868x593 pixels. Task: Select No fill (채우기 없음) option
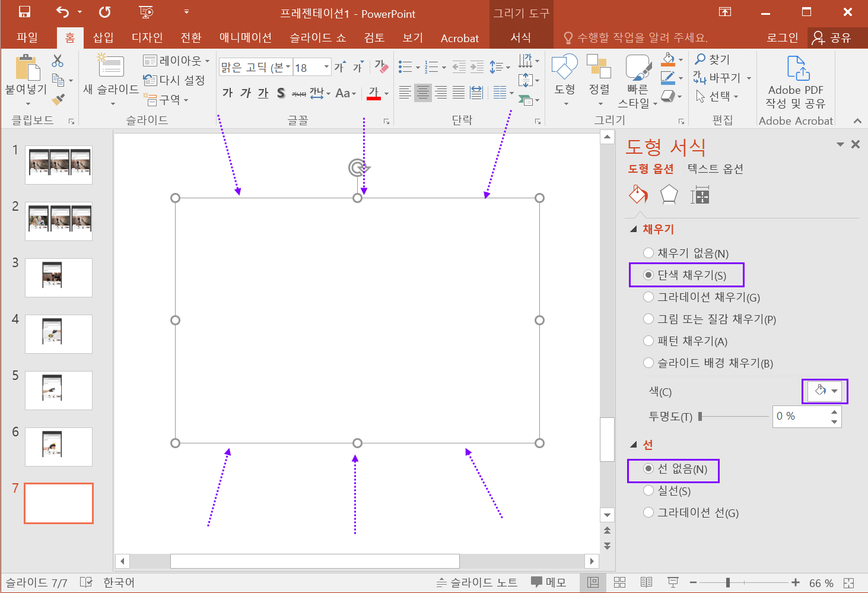686,253
